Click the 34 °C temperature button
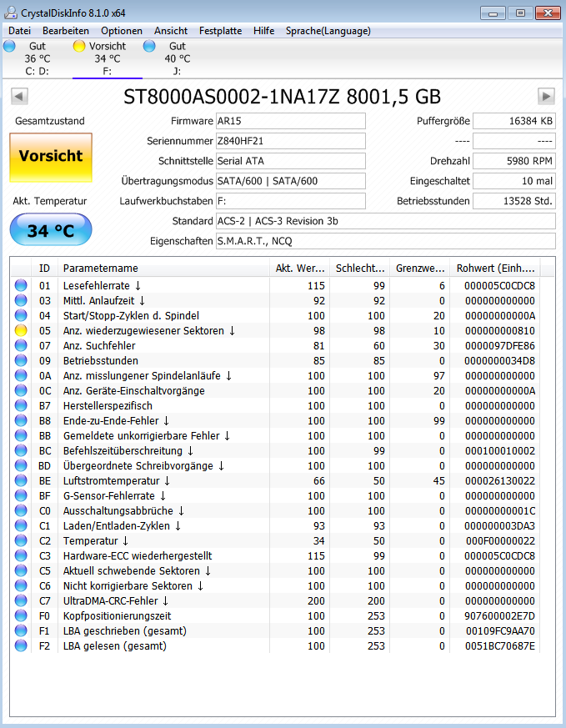 [x=51, y=230]
